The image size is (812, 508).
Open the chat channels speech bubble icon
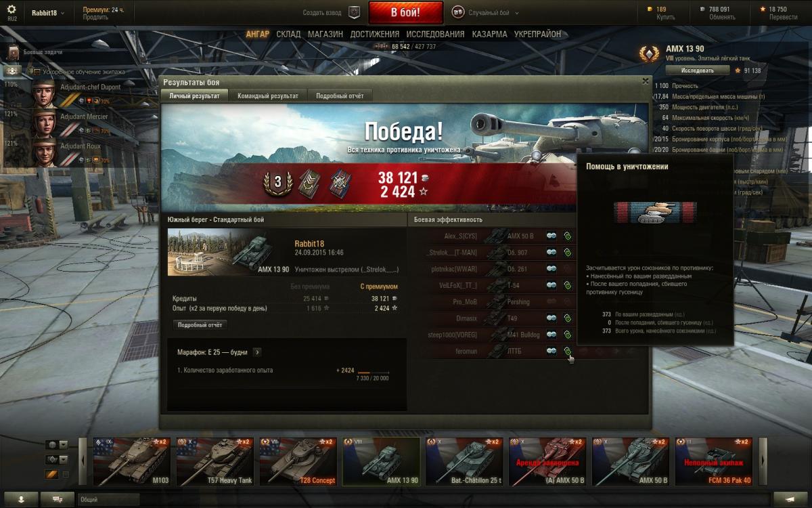[x=58, y=499]
